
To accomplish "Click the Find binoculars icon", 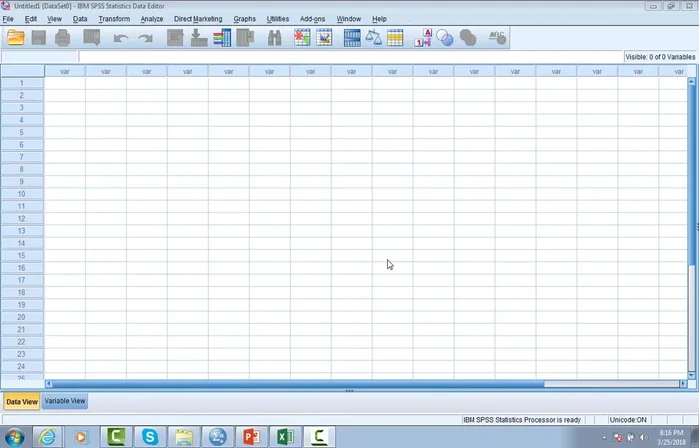I will tap(275, 38).
